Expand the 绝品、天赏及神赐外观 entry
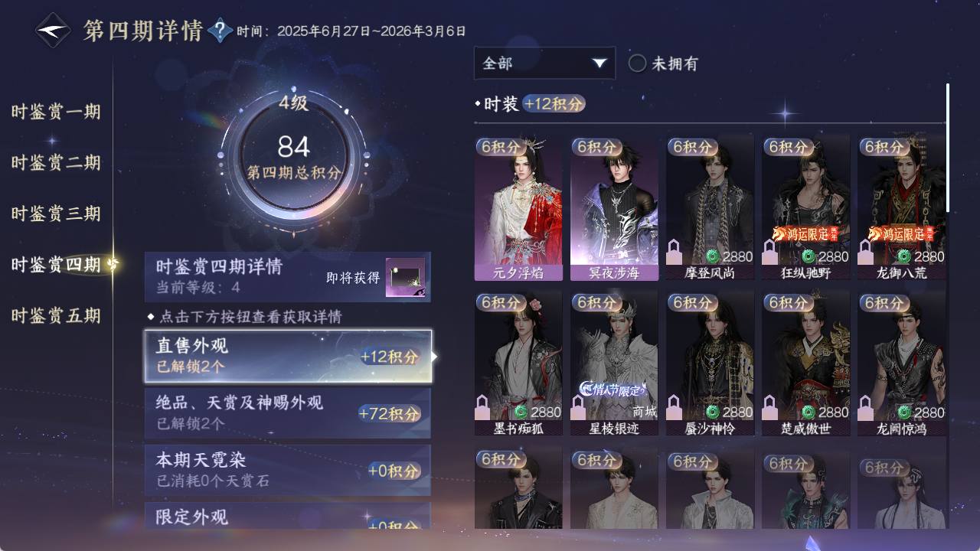 pyautogui.click(x=288, y=413)
